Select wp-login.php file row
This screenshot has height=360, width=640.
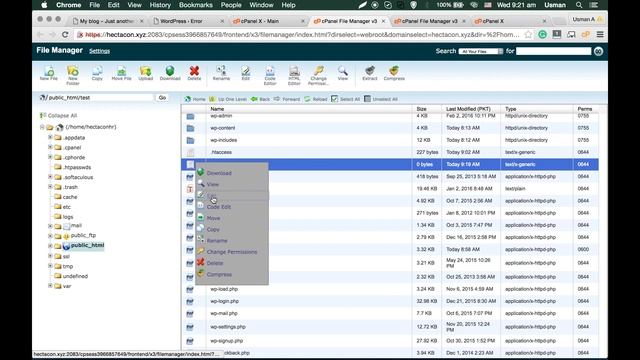click(389, 301)
